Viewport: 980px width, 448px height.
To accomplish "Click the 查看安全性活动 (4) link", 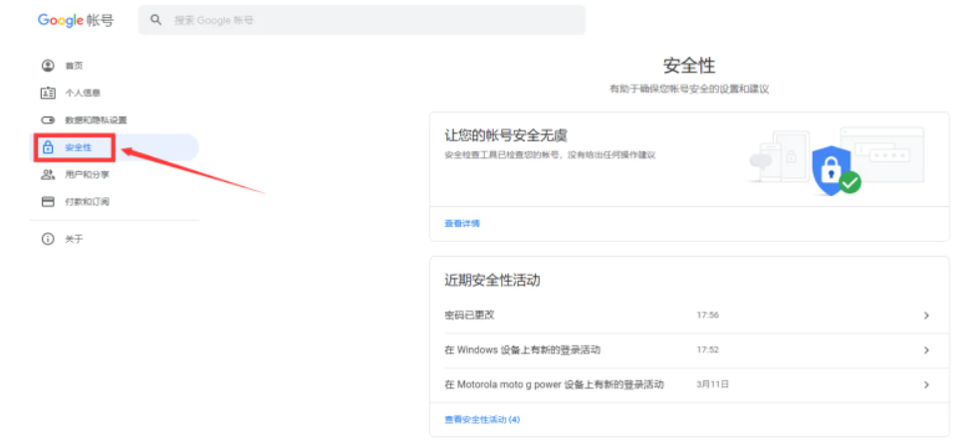I will 482,420.
